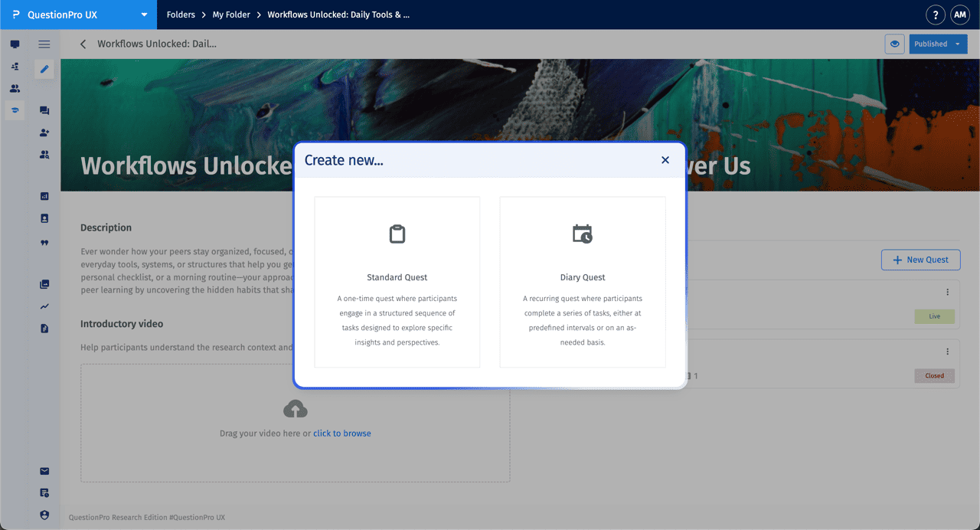Select the Standard Quest card icon

tap(397, 234)
